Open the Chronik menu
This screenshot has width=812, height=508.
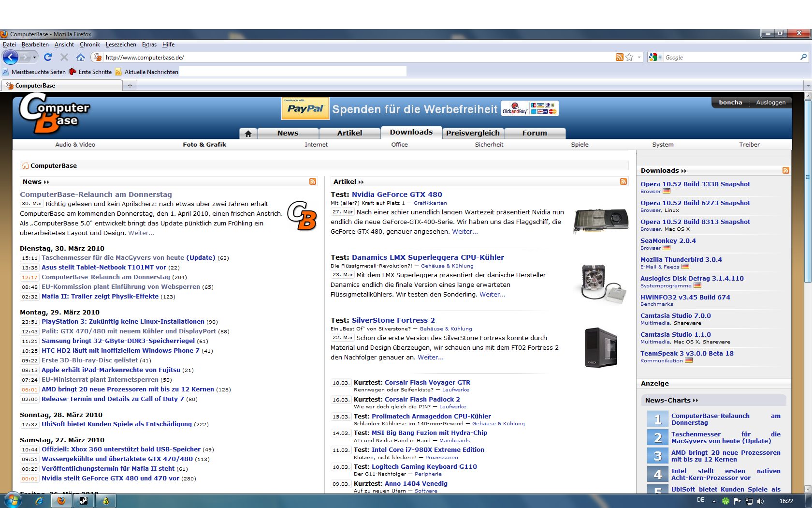point(90,45)
